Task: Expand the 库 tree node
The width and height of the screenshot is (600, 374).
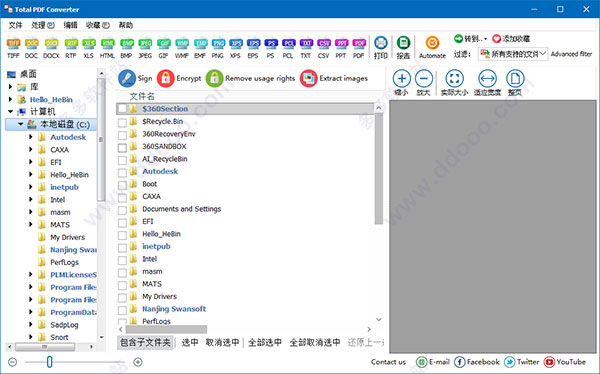Action: tap(10, 87)
